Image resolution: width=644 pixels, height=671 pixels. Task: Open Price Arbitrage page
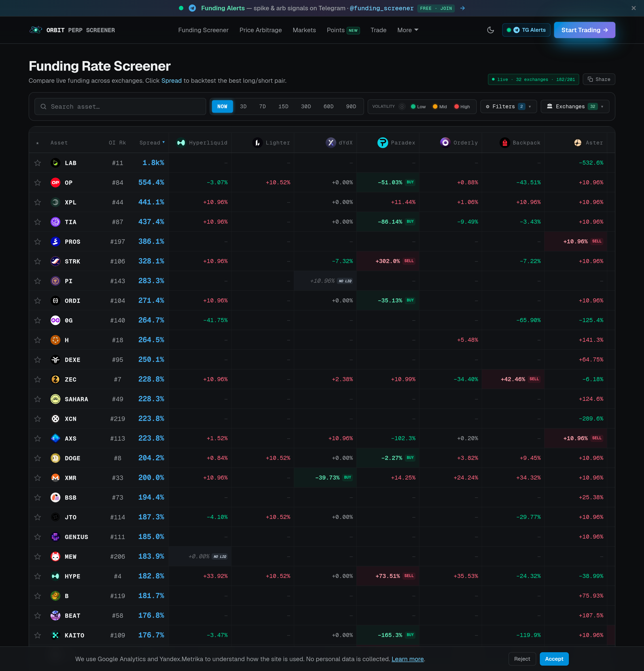[261, 30]
